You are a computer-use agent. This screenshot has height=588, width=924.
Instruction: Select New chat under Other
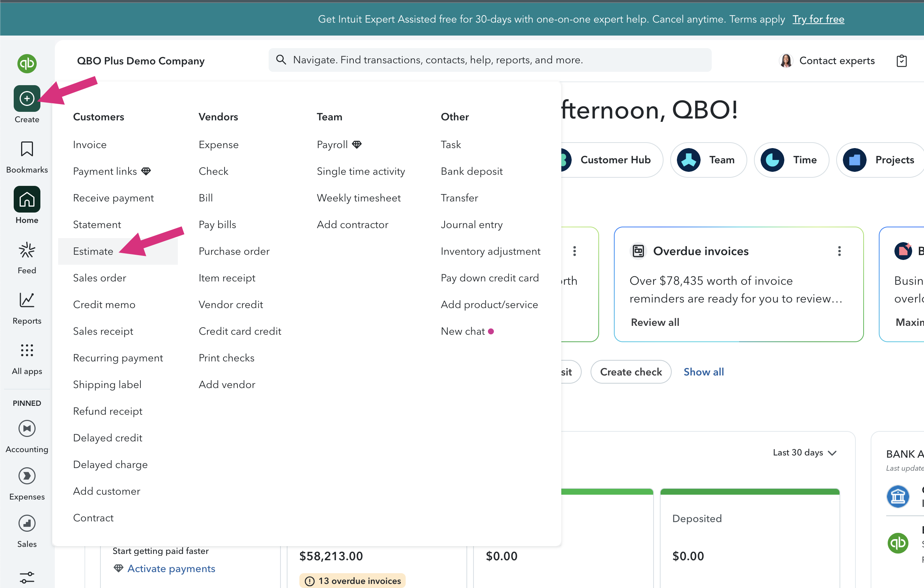(x=463, y=331)
